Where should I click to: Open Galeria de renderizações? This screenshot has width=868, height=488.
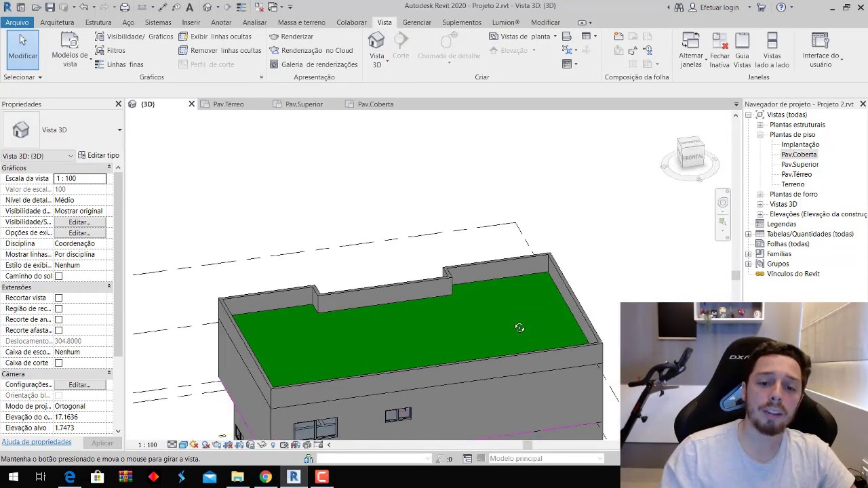point(314,64)
